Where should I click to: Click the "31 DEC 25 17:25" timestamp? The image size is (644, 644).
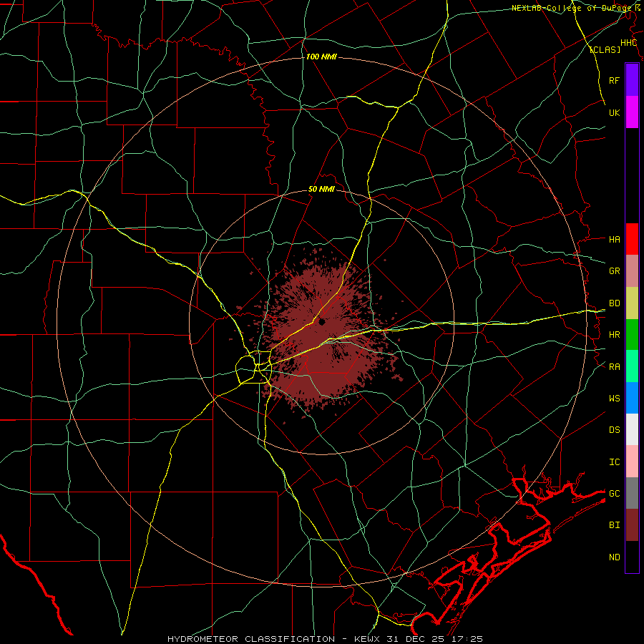pos(434,639)
